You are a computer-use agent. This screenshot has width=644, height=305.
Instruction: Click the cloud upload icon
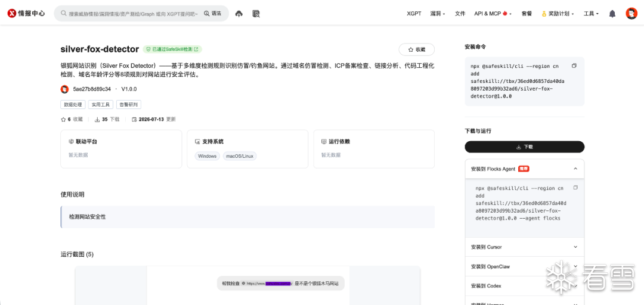pyautogui.click(x=239, y=14)
